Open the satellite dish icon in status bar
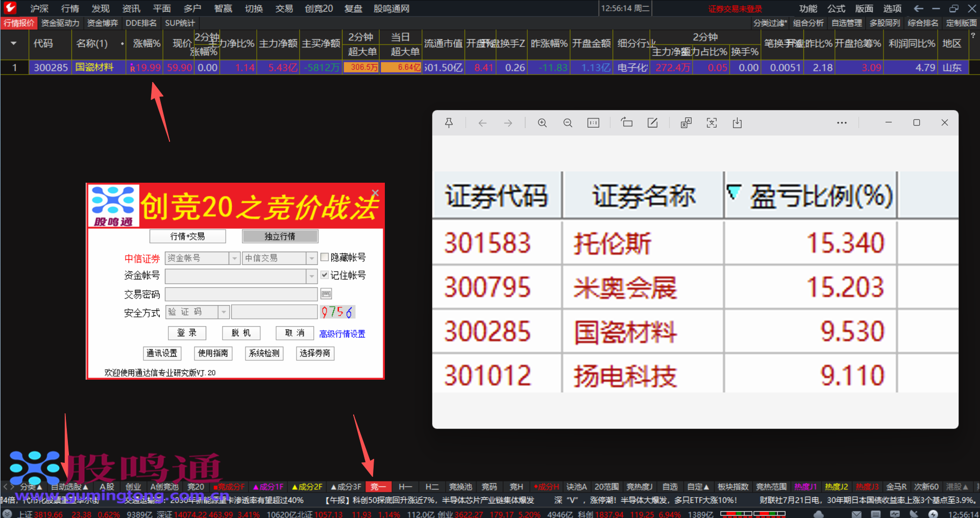 coord(914,514)
